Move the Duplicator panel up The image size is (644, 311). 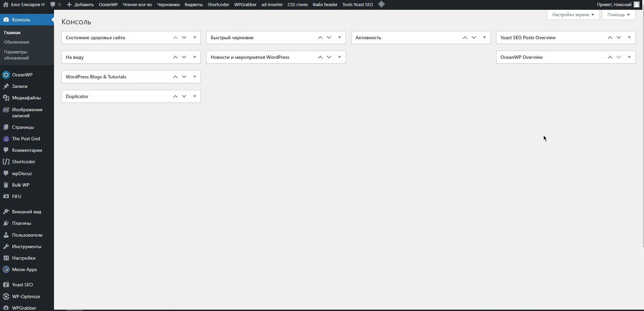coord(175,96)
